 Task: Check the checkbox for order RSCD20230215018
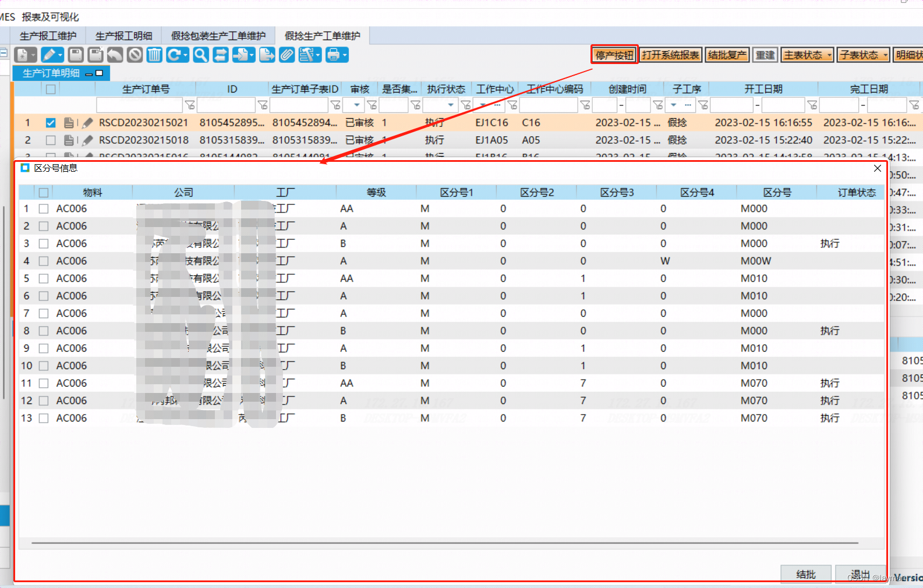coord(51,140)
